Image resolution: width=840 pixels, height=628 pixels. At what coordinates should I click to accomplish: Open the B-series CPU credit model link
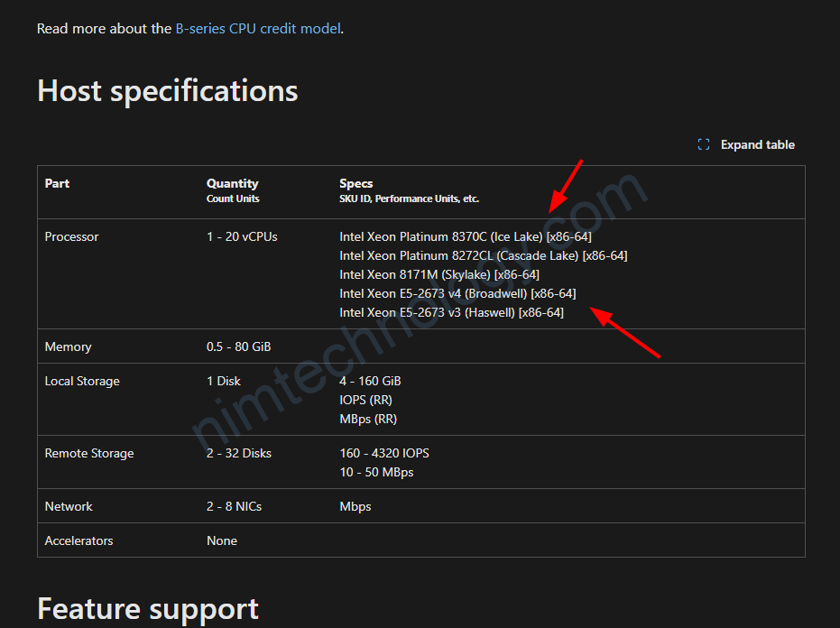258,28
